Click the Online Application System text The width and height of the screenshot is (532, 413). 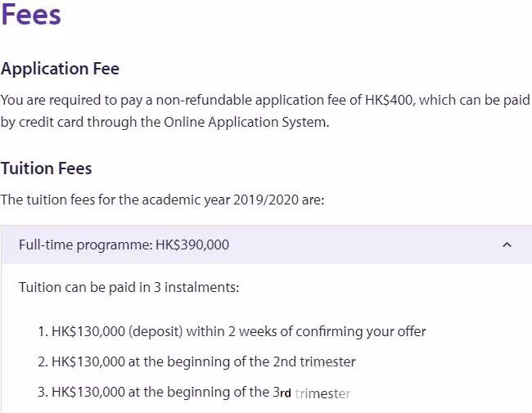(x=246, y=122)
